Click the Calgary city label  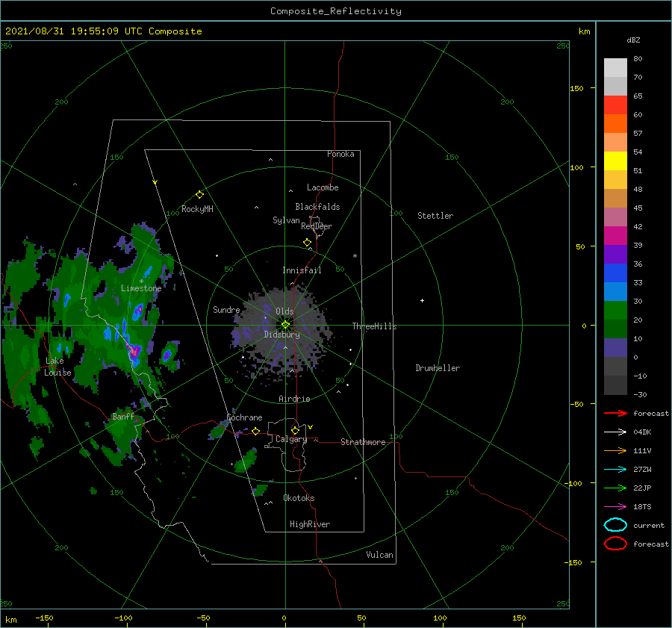(291, 439)
